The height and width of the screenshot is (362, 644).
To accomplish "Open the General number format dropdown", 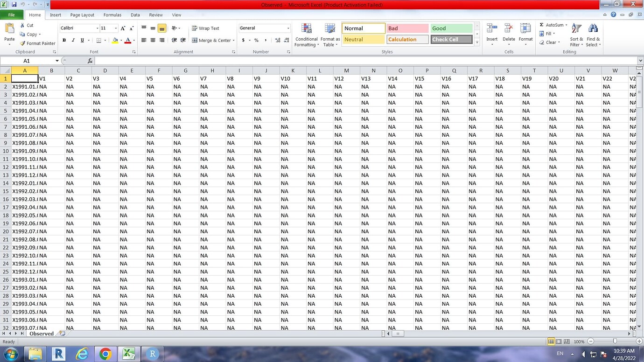I will tap(288, 28).
